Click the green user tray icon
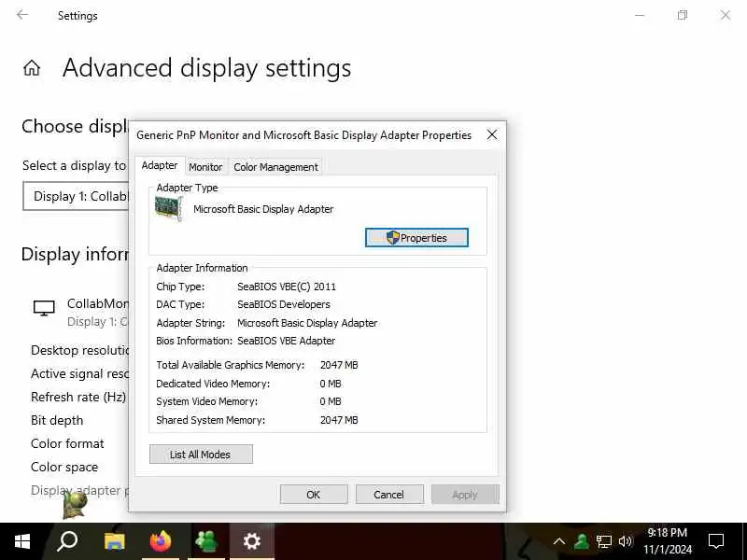Viewport: 747px width, 560px height. click(581, 541)
